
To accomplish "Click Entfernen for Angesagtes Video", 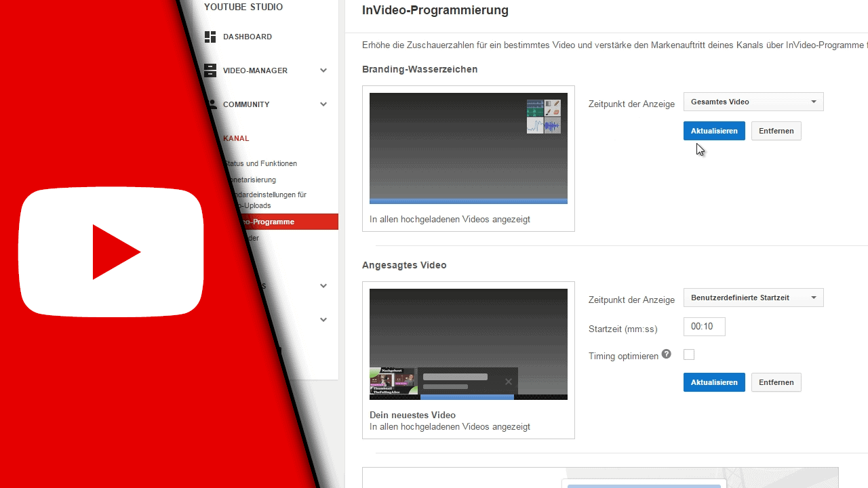I will [x=776, y=382].
